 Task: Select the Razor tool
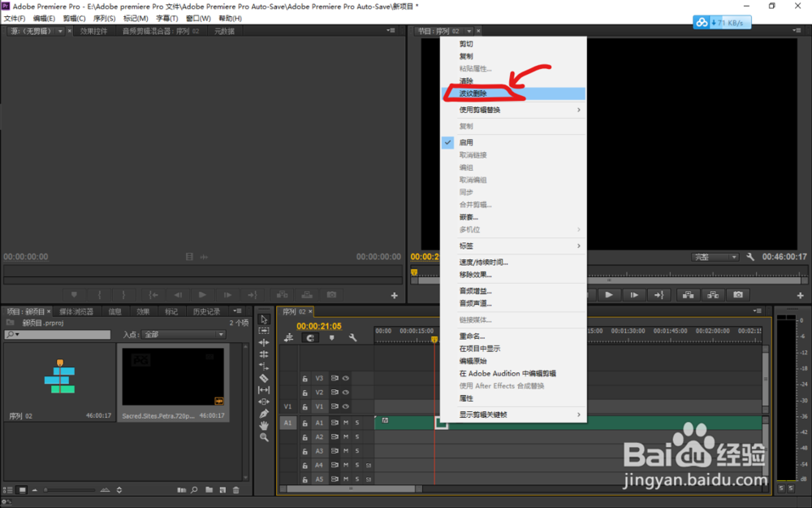pyautogui.click(x=264, y=379)
